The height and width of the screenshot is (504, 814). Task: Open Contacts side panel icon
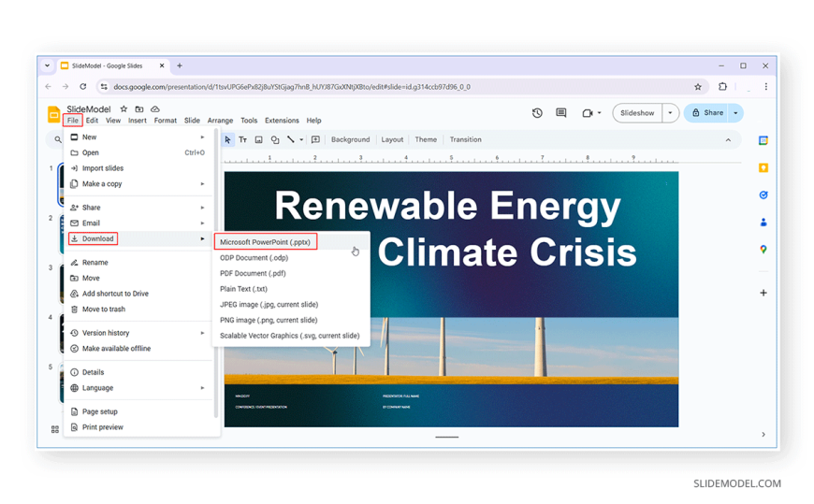pyautogui.click(x=763, y=223)
